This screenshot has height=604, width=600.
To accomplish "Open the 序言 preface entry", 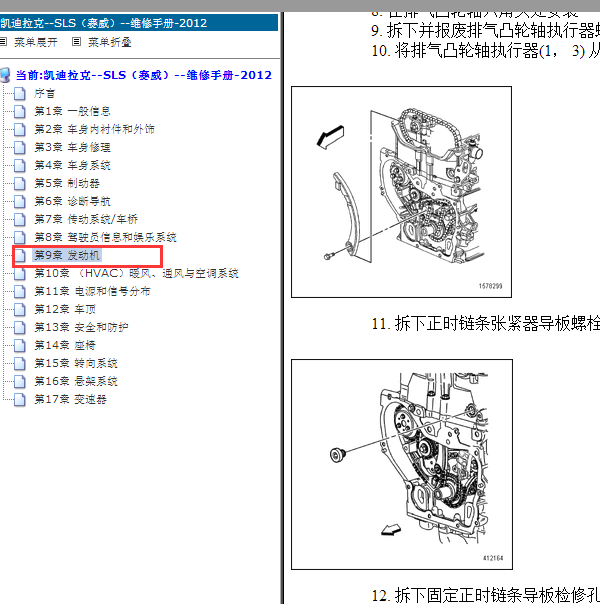I will coord(45,93).
